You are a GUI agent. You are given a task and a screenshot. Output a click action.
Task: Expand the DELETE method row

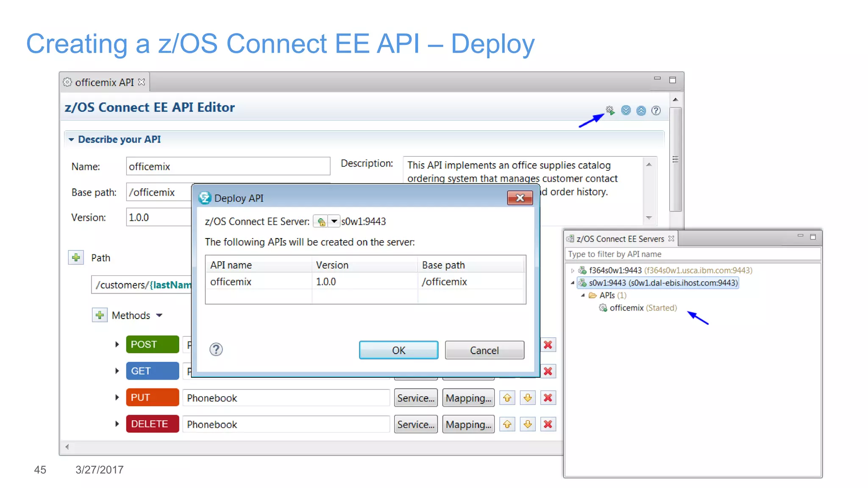[x=117, y=424]
